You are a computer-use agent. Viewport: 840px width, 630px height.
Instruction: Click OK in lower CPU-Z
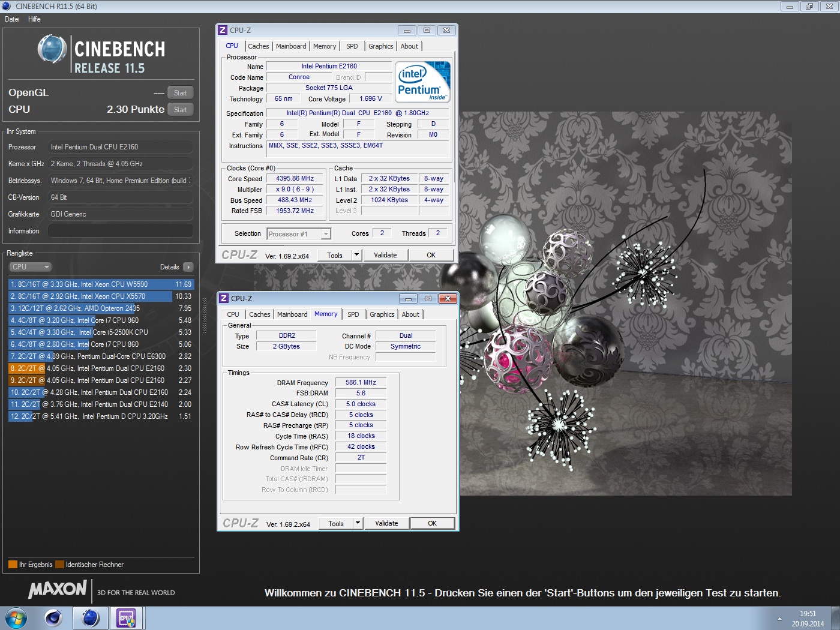pyautogui.click(x=432, y=523)
